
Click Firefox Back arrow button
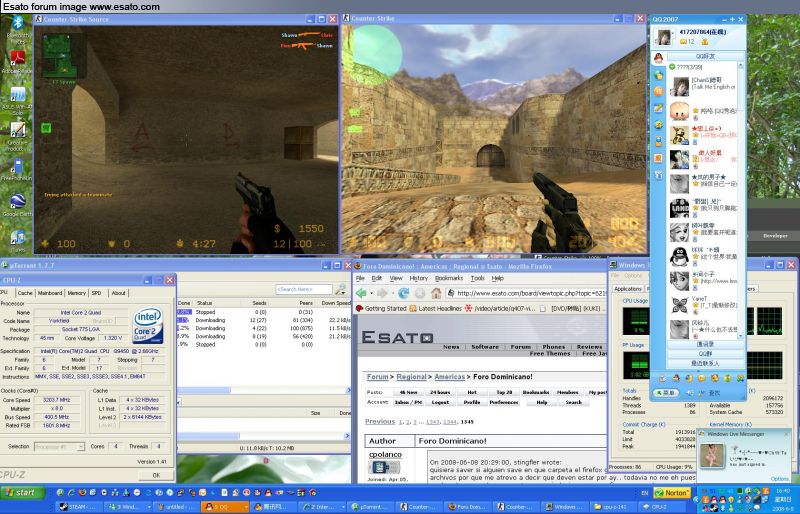[x=362, y=293]
